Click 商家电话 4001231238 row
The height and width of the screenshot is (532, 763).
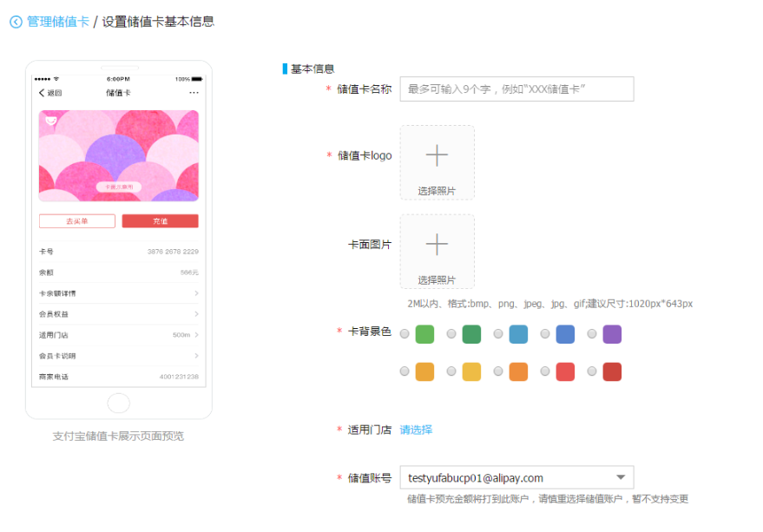tap(119, 377)
